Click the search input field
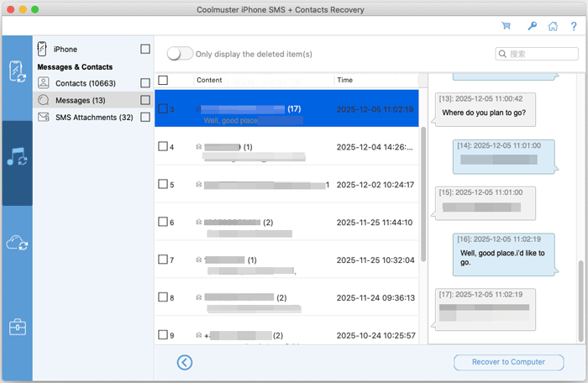Screen dimensions: 588x383 537,54
